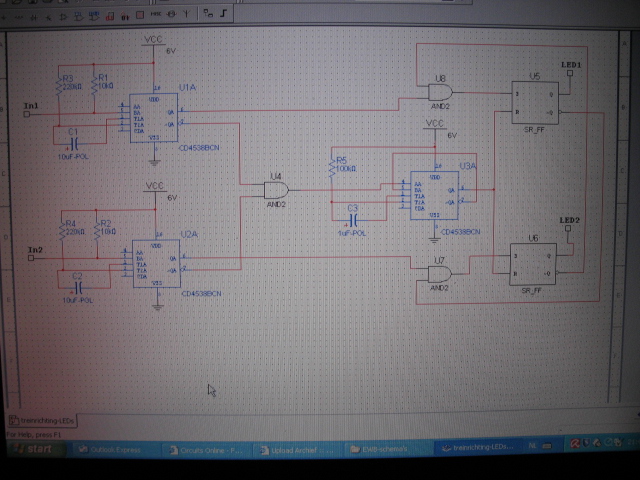Select the U5 SR_FF flip-flop
This screenshot has height=480, width=640.
[536, 98]
